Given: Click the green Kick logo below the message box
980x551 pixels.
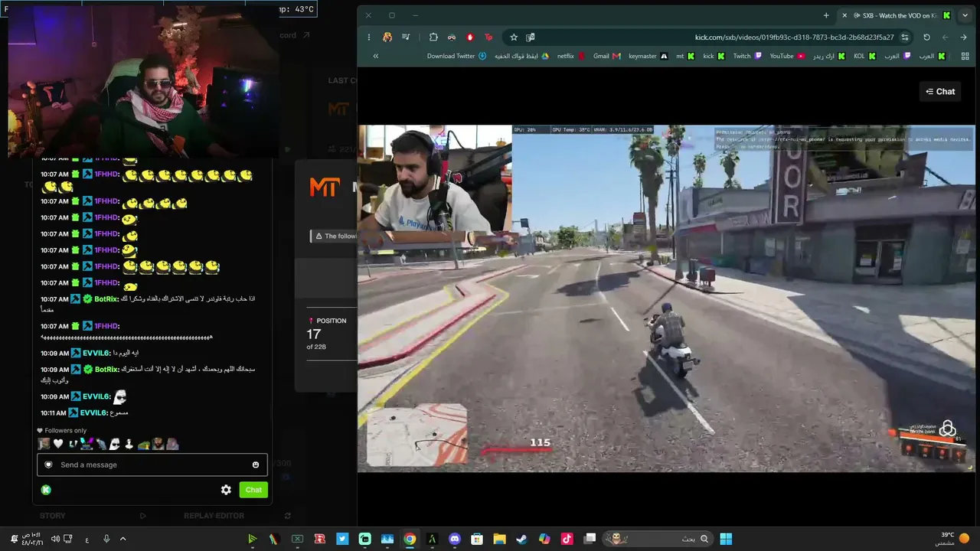Looking at the screenshot, I should [x=46, y=490].
